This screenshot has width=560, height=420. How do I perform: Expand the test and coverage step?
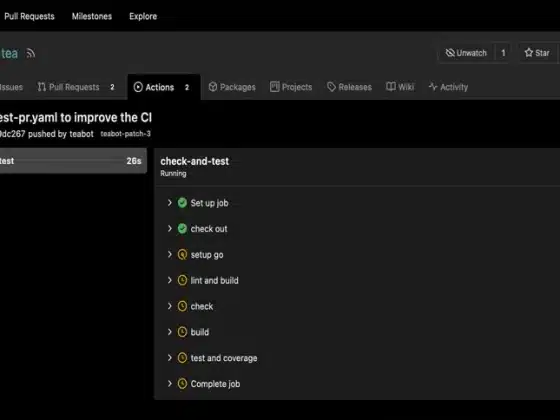point(170,358)
